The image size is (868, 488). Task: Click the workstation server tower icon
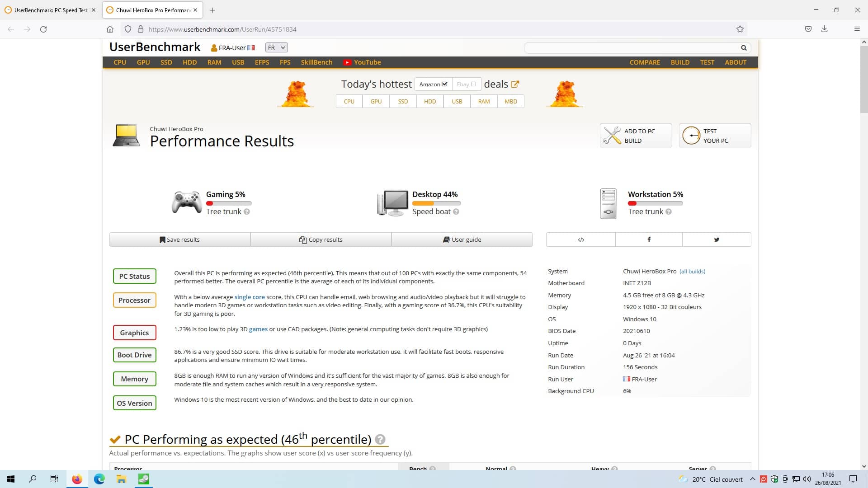(x=608, y=204)
